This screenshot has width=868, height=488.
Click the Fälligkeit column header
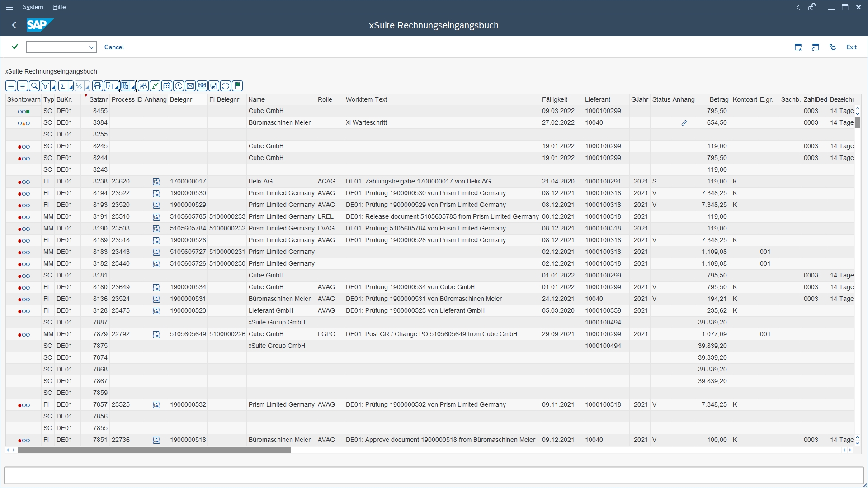point(554,99)
